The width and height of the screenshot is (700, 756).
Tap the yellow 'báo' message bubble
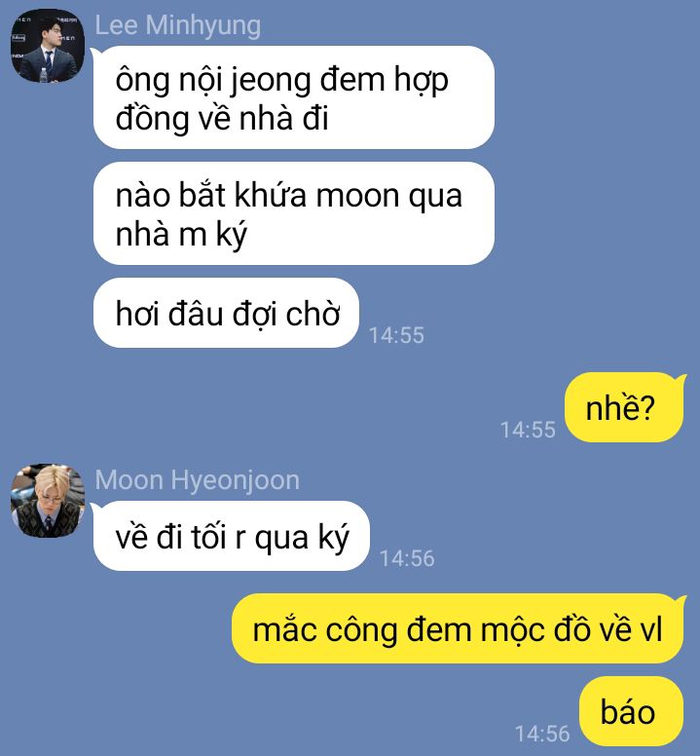632,711
